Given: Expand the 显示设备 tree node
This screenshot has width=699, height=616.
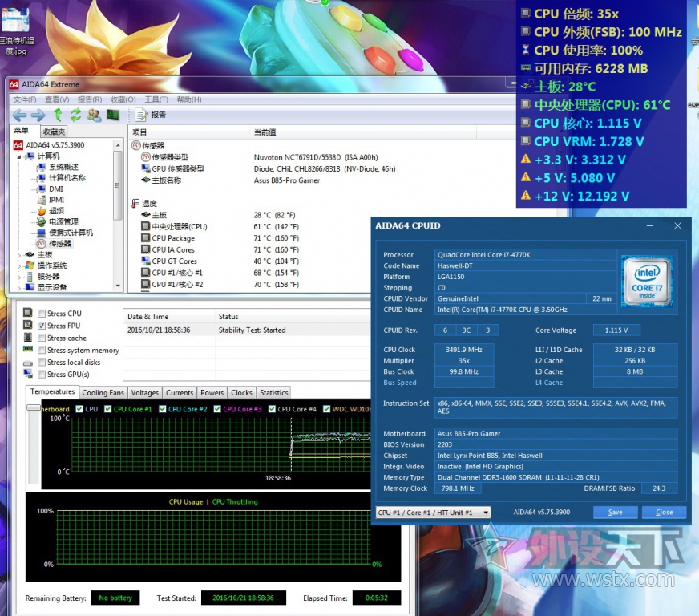Looking at the screenshot, I should 18,288.
